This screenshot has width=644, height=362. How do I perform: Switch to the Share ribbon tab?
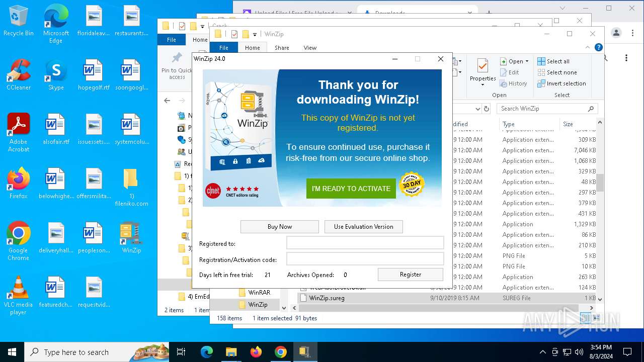(282, 48)
